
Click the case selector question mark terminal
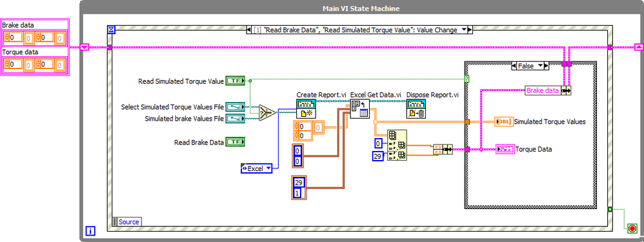[467, 79]
